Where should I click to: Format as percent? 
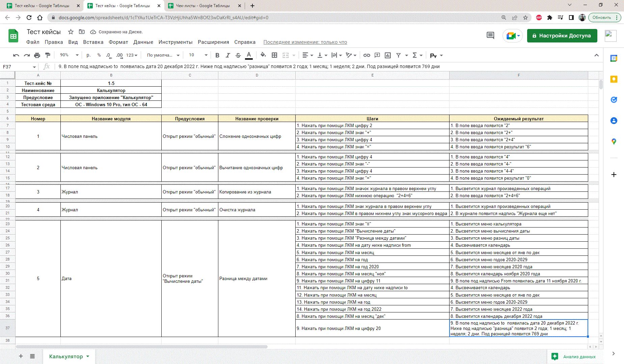pyautogui.click(x=99, y=55)
